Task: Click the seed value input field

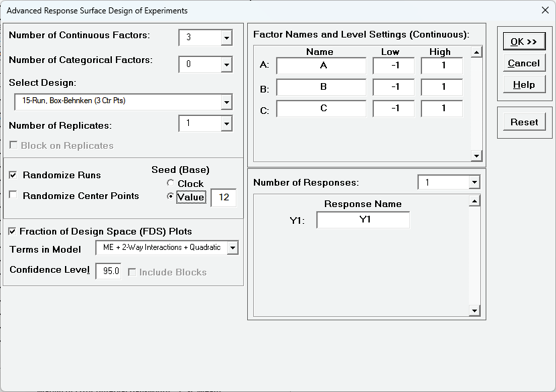Action: 223,198
